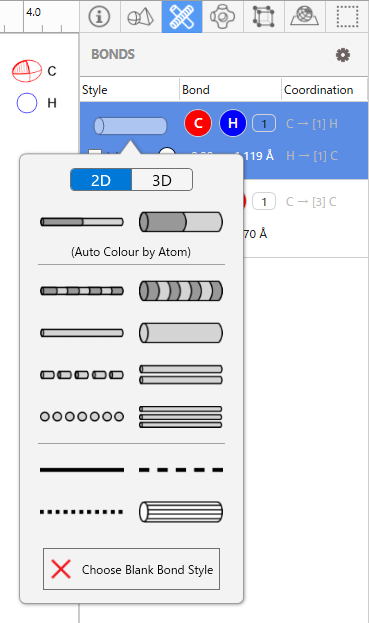Switch bond styles to 2D
369x623 pixels.
[x=101, y=180]
